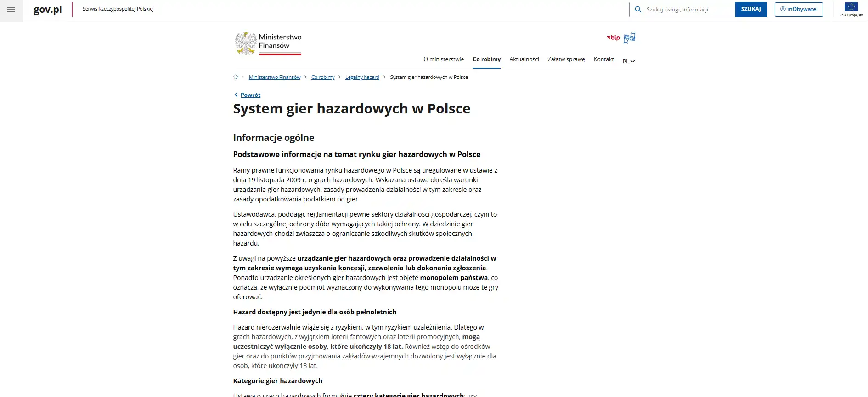Click the breadcrumb text System gier hazardowych w Polsce

[429, 77]
